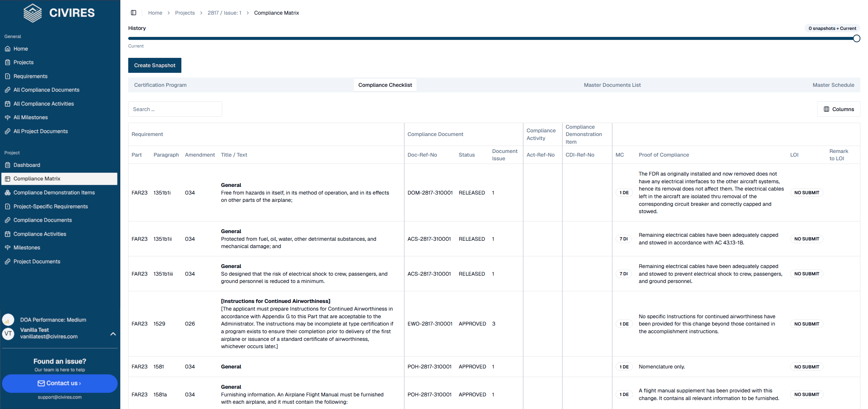Click the All Project Documents icon

(7, 131)
